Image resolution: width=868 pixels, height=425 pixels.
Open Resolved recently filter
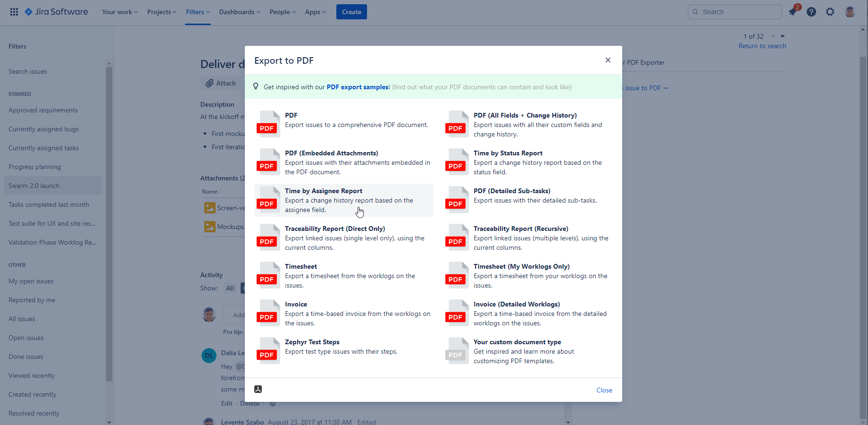(34, 413)
